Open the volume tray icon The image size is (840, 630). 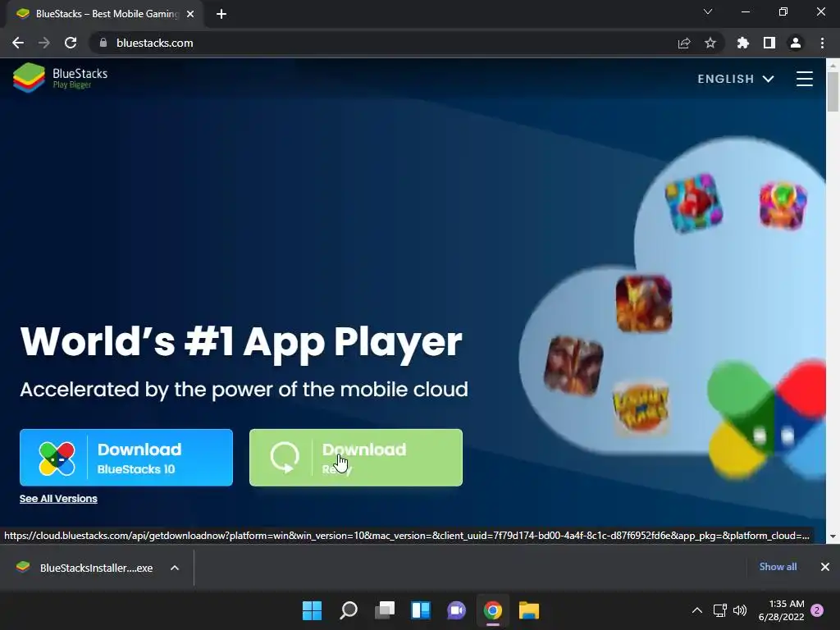740,610
